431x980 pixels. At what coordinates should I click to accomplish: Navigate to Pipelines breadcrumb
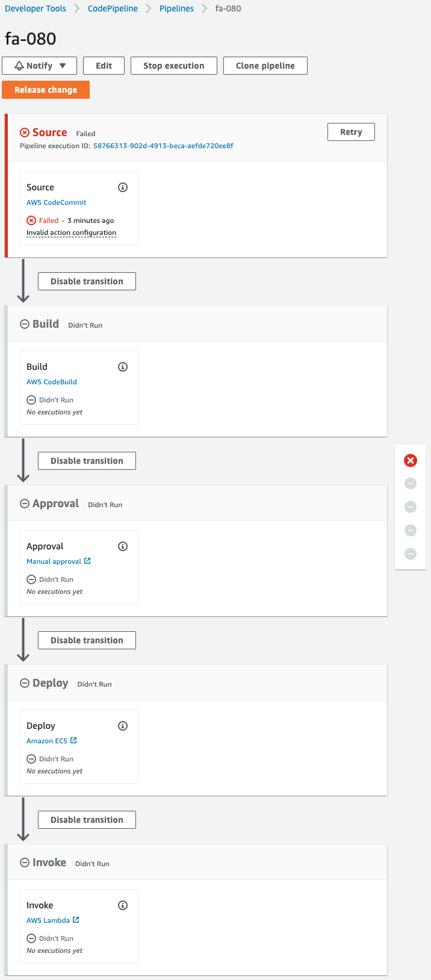176,8
